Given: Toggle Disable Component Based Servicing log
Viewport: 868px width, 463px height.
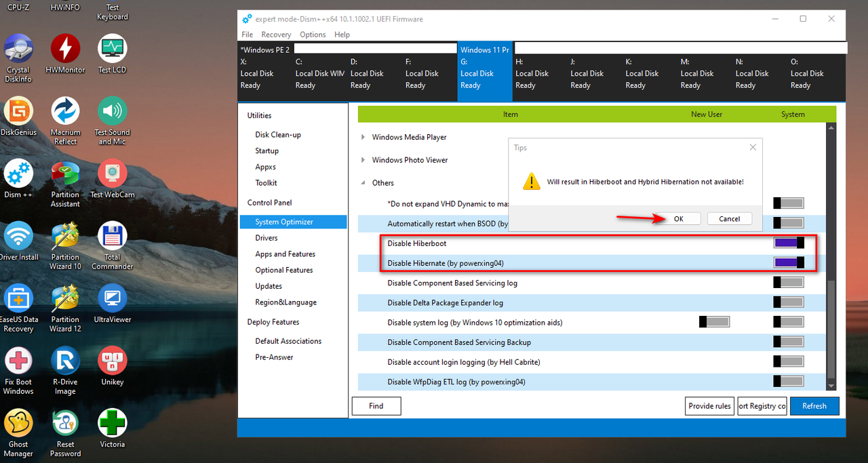Looking at the screenshot, I should tap(789, 283).
